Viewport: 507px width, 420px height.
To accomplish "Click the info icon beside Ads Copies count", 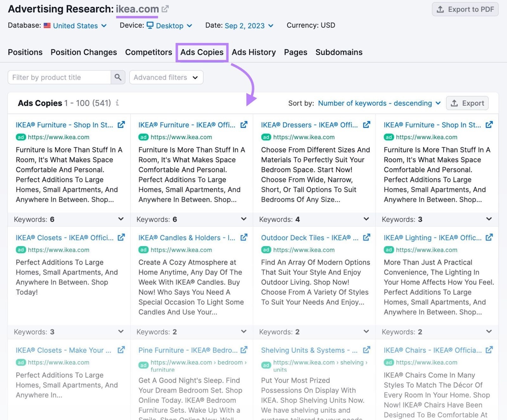I will coord(117,103).
